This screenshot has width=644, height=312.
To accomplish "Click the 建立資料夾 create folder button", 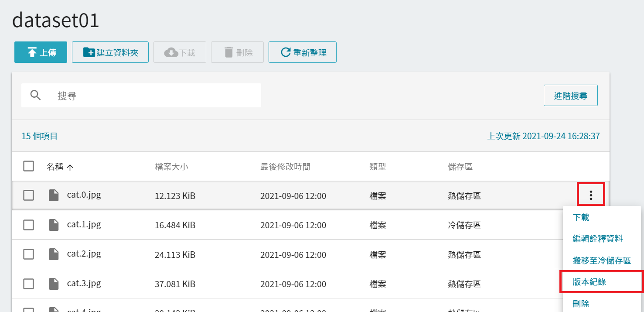I will pyautogui.click(x=110, y=52).
